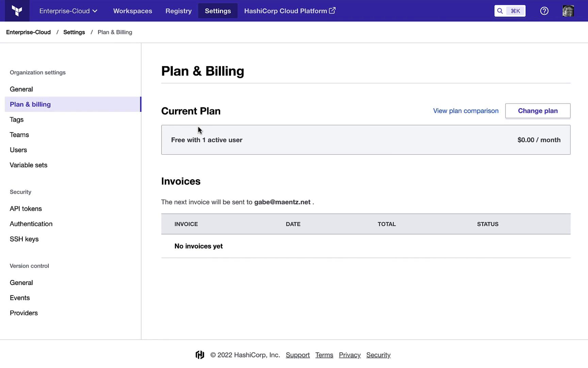The height and width of the screenshot is (368, 588).
Task: Navigate to Variable sets
Action: click(x=29, y=165)
